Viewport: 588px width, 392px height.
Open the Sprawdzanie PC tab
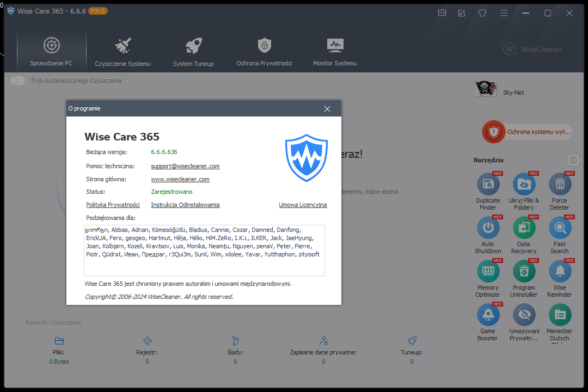pyautogui.click(x=51, y=51)
